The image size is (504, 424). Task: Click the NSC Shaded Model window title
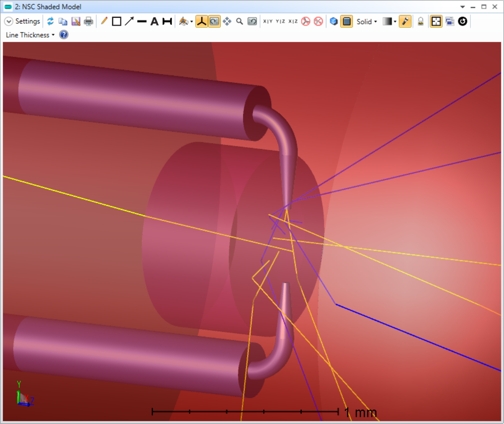coord(48,7)
